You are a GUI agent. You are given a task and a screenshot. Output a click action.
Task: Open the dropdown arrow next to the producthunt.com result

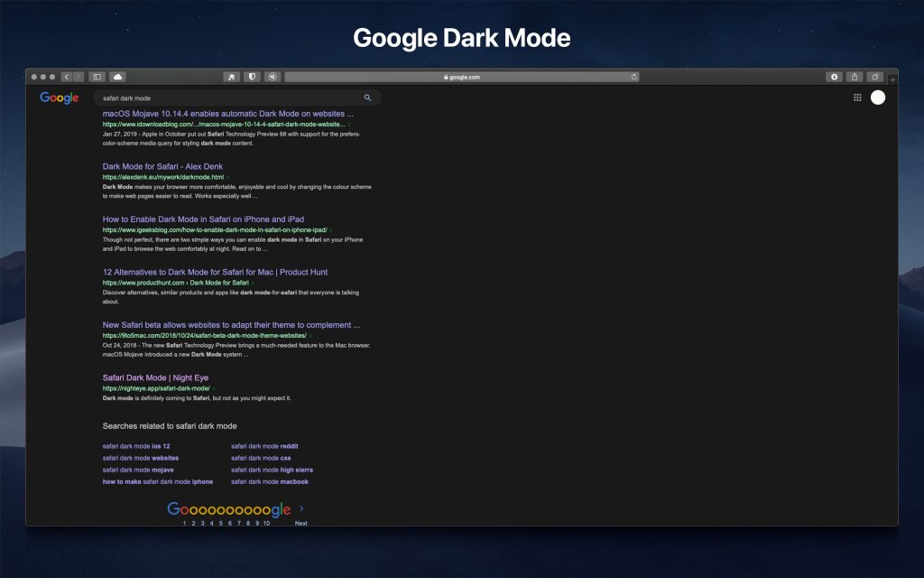[x=254, y=282]
